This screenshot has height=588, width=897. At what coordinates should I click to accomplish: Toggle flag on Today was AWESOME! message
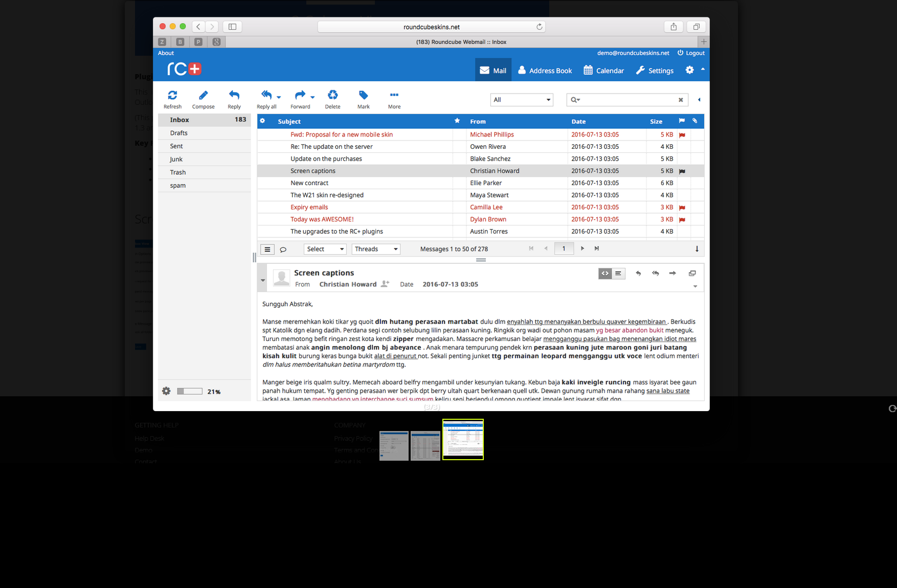point(682,220)
